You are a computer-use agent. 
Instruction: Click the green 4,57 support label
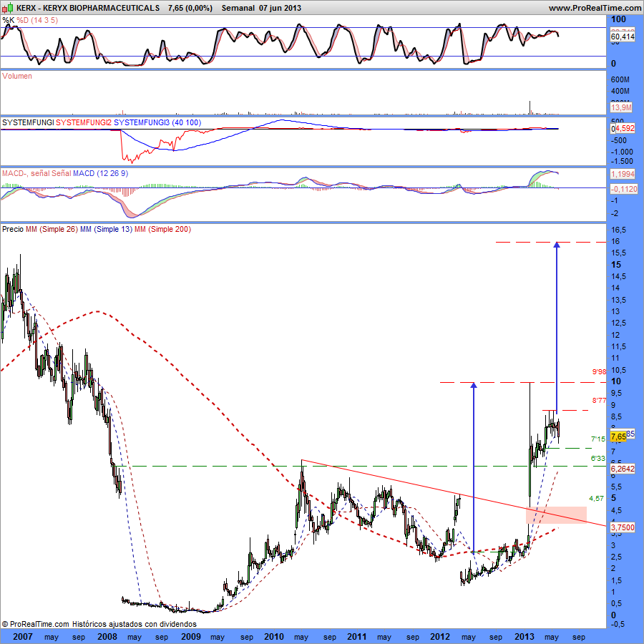click(x=596, y=498)
